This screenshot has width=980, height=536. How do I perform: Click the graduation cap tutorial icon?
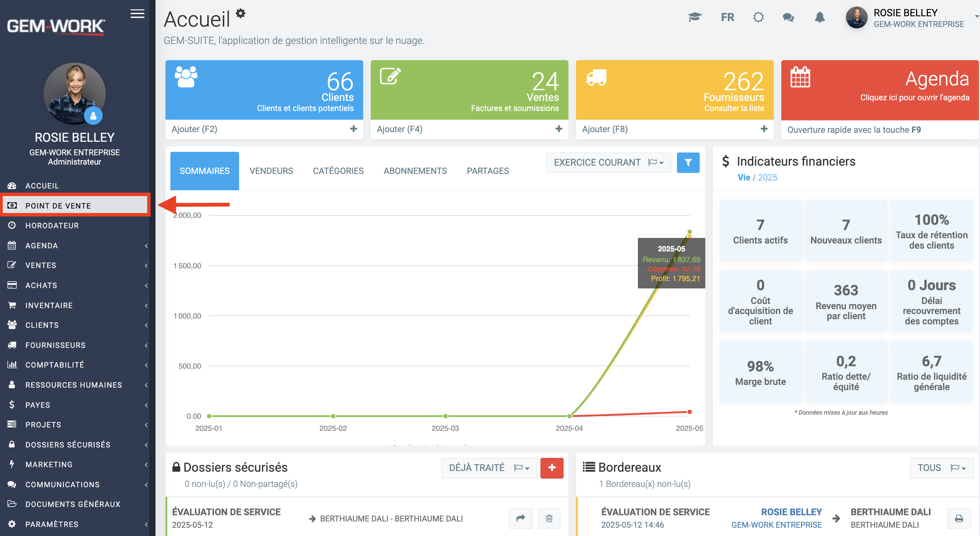coord(695,18)
